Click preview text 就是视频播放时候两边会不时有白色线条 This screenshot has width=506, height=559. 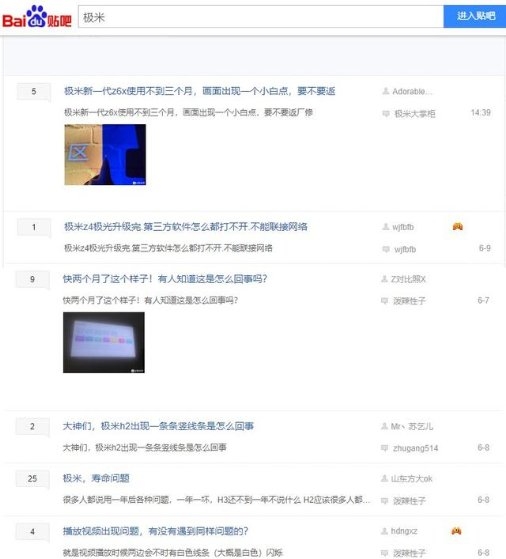[x=173, y=553]
